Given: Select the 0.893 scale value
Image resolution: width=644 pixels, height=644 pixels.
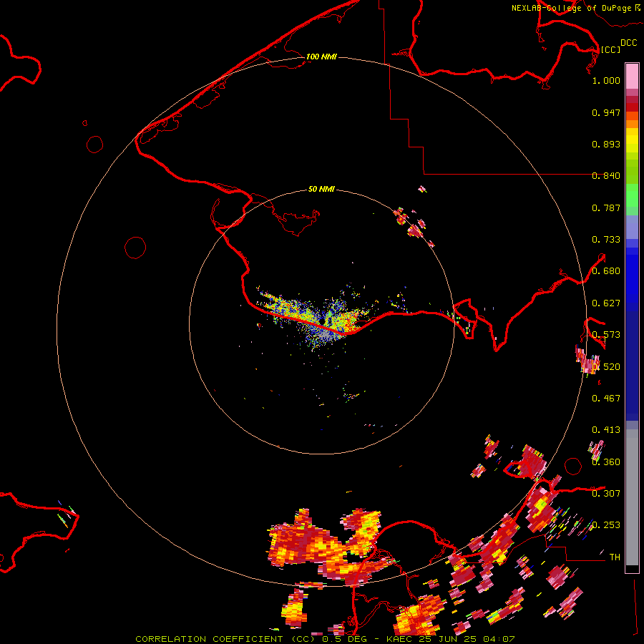Looking at the screenshot, I should [606, 144].
